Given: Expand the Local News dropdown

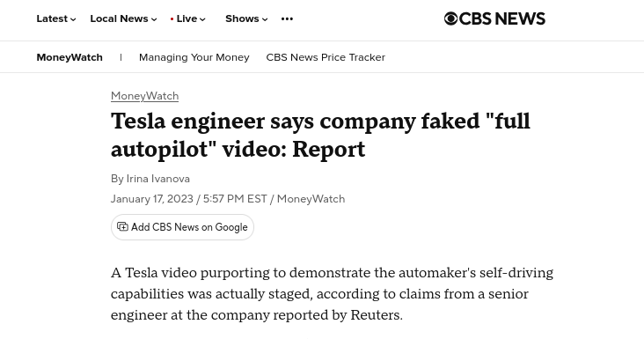Looking at the screenshot, I should pyautogui.click(x=123, y=18).
